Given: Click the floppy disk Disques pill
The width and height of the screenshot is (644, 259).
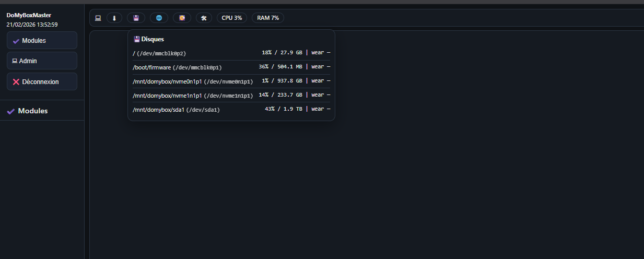Looking at the screenshot, I should (136, 18).
